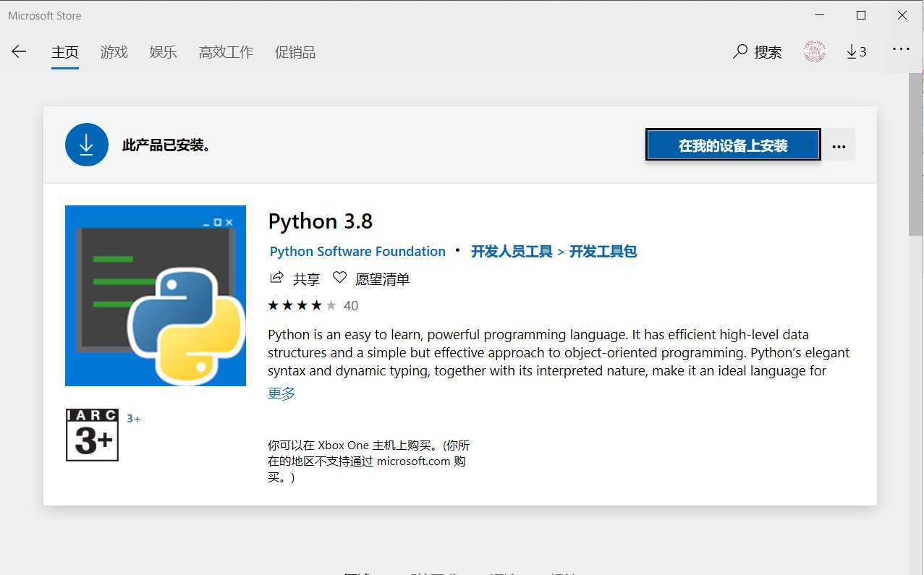Go back with the arrow icon
This screenshot has height=575, width=924.
point(19,51)
